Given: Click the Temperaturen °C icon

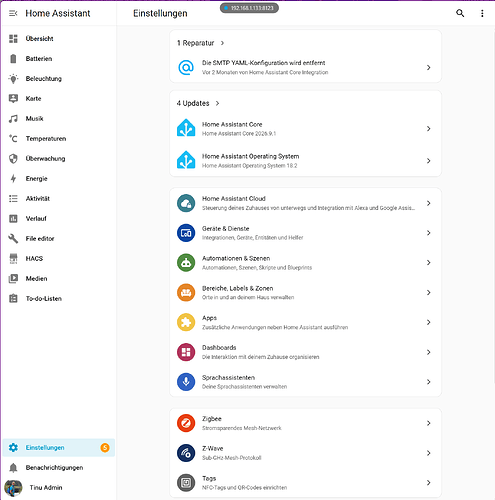Looking at the screenshot, I should tap(13, 139).
